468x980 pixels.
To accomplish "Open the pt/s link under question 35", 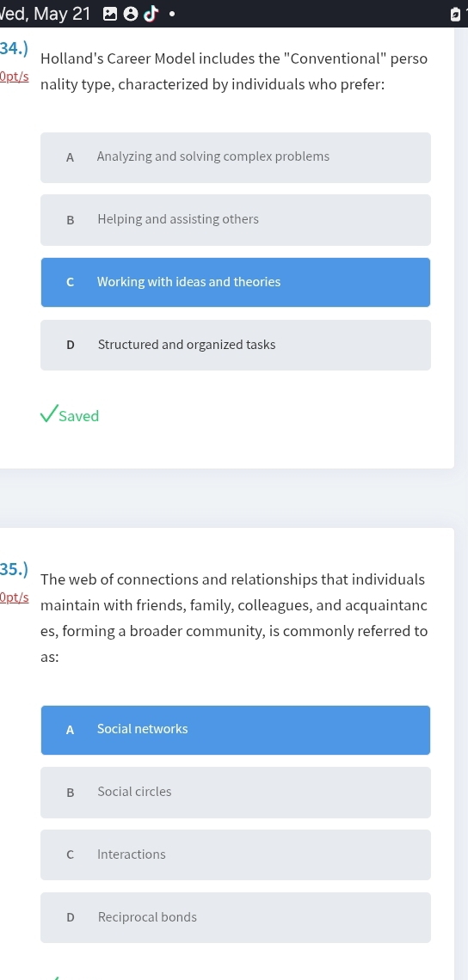I will [14, 597].
